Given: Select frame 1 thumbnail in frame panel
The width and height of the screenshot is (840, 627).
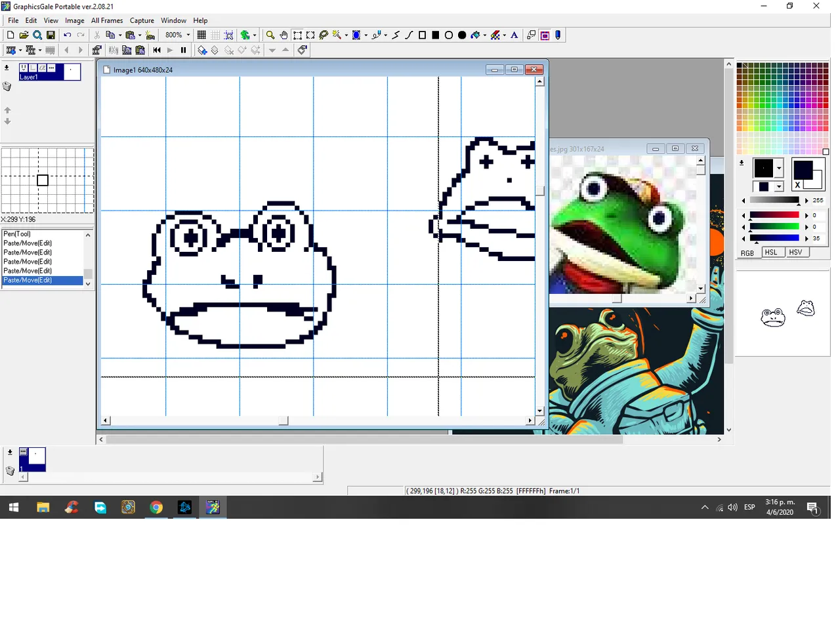Looking at the screenshot, I should coord(32,460).
